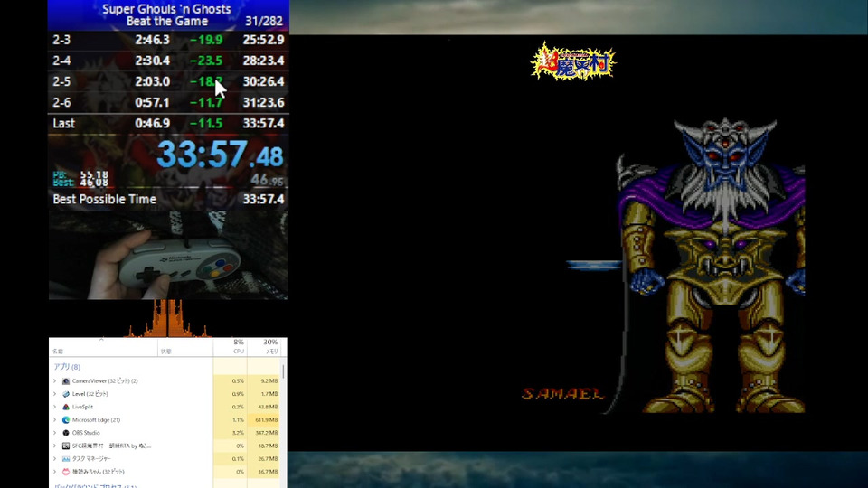Viewport: 868px width, 488px height.
Task: Click the CameraViewer app icon in Task Manager
Action: [x=66, y=380]
